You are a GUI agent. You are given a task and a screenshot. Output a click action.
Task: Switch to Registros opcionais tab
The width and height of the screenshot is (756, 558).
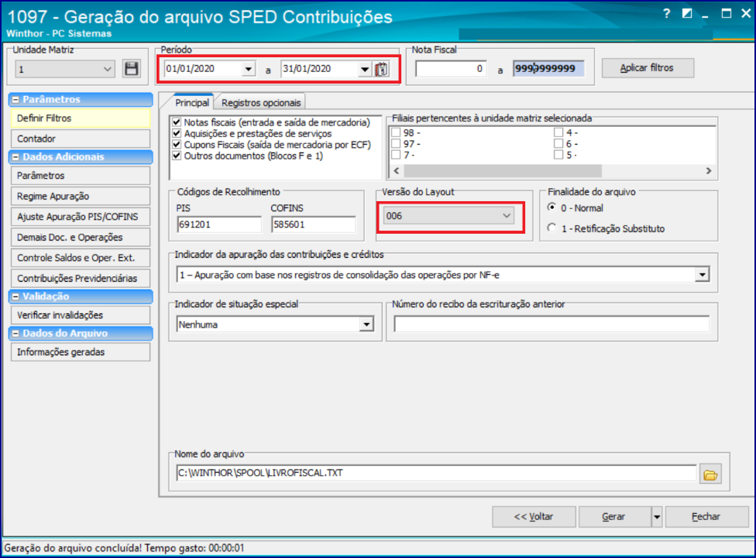click(x=261, y=103)
